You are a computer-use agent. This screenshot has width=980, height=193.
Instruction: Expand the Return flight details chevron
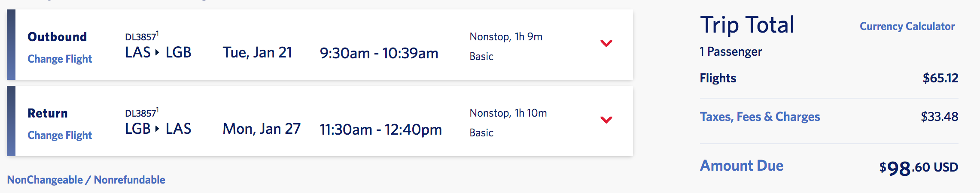click(606, 120)
